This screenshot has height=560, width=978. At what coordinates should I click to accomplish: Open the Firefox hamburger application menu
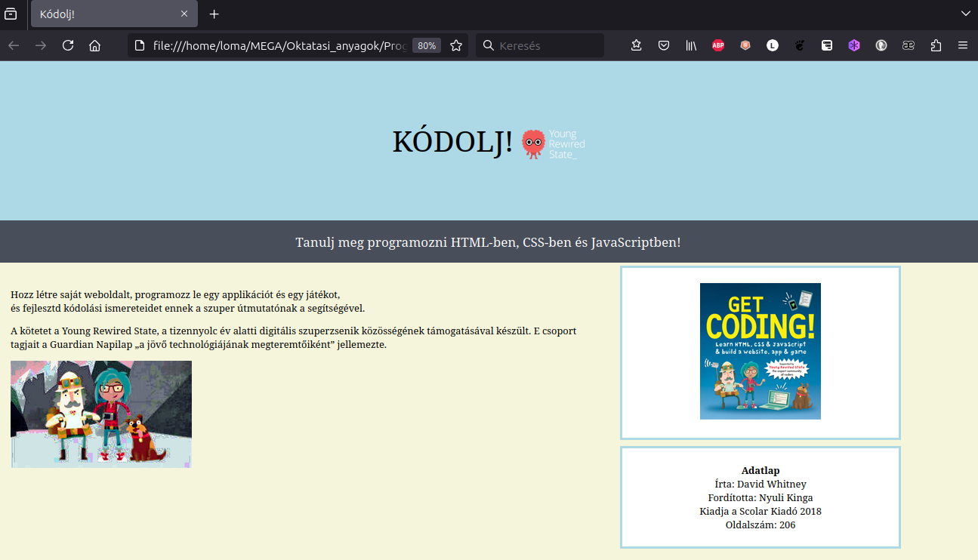tap(963, 45)
